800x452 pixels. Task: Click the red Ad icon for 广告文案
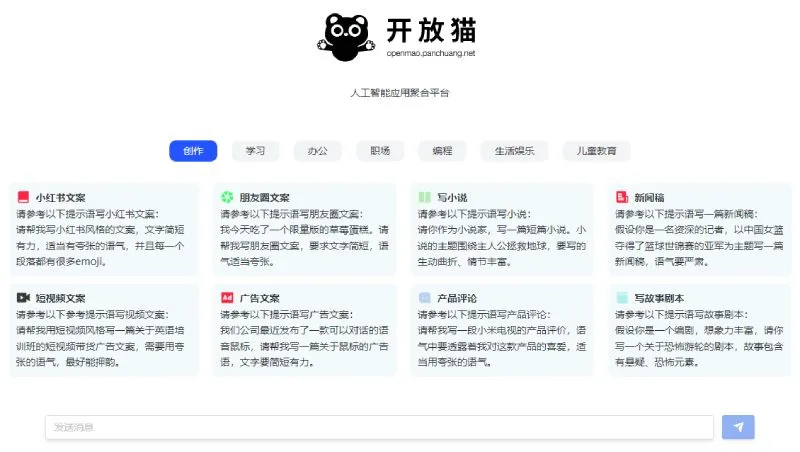tap(227, 297)
